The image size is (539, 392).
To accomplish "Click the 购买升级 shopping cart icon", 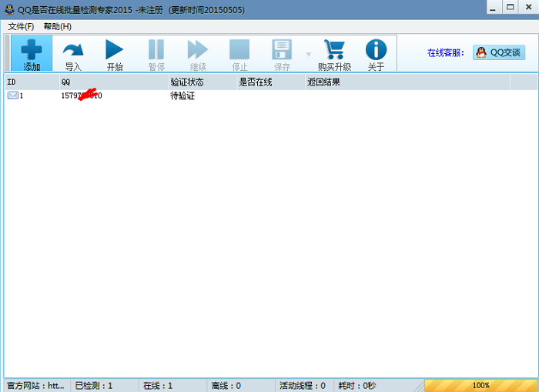I will tap(334, 49).
